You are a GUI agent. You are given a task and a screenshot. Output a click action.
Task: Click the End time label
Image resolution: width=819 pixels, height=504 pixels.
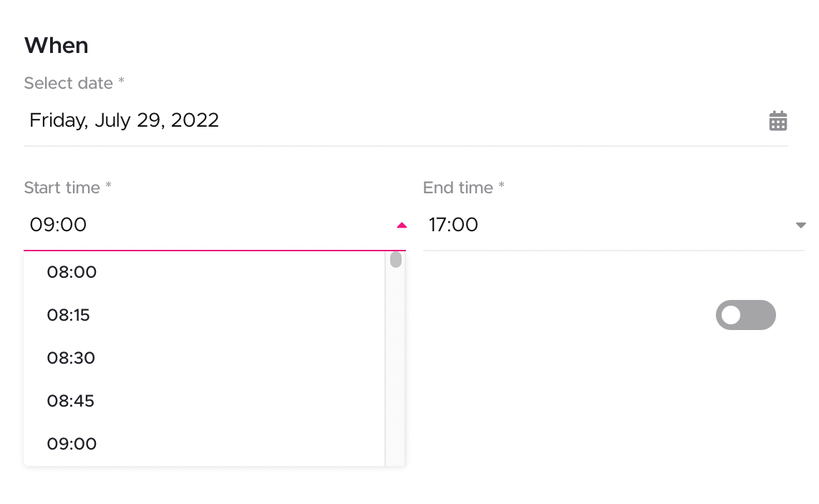(457, 188)
